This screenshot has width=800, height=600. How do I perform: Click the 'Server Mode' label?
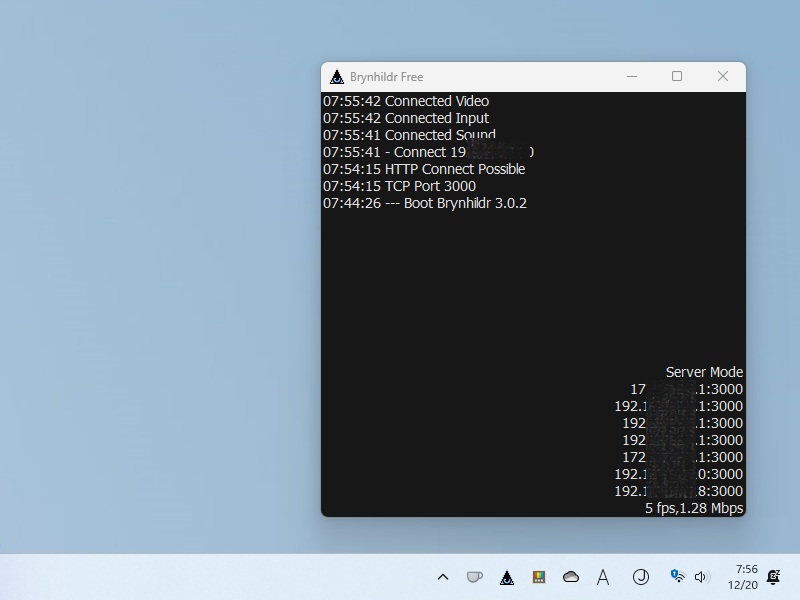pyautogui.click(x=704, y=372)
